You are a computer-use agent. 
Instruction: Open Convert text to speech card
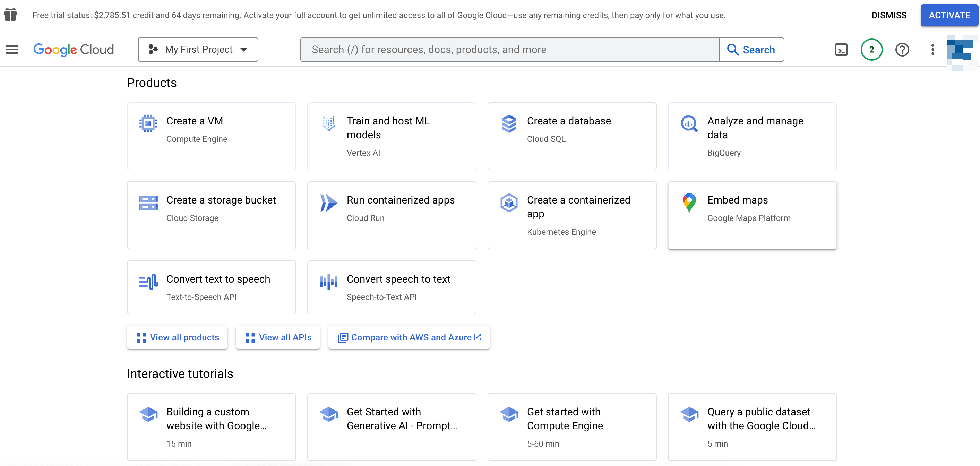point(212,287)
